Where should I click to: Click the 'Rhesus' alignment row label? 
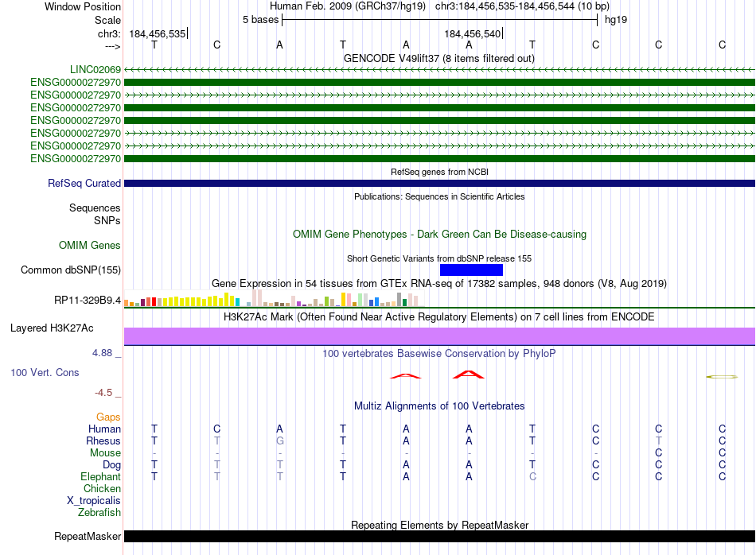[103, 441]
